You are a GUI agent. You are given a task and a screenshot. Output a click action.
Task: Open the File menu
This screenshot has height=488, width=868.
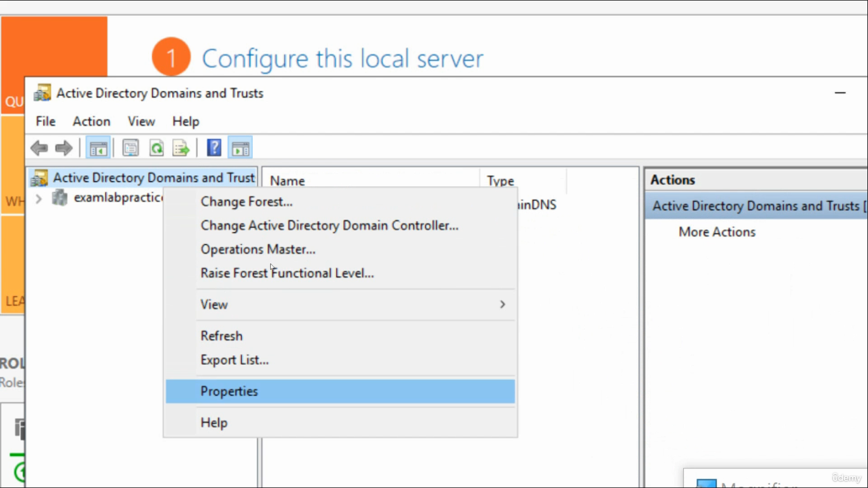pyautogui.click(x=46, y=121)
